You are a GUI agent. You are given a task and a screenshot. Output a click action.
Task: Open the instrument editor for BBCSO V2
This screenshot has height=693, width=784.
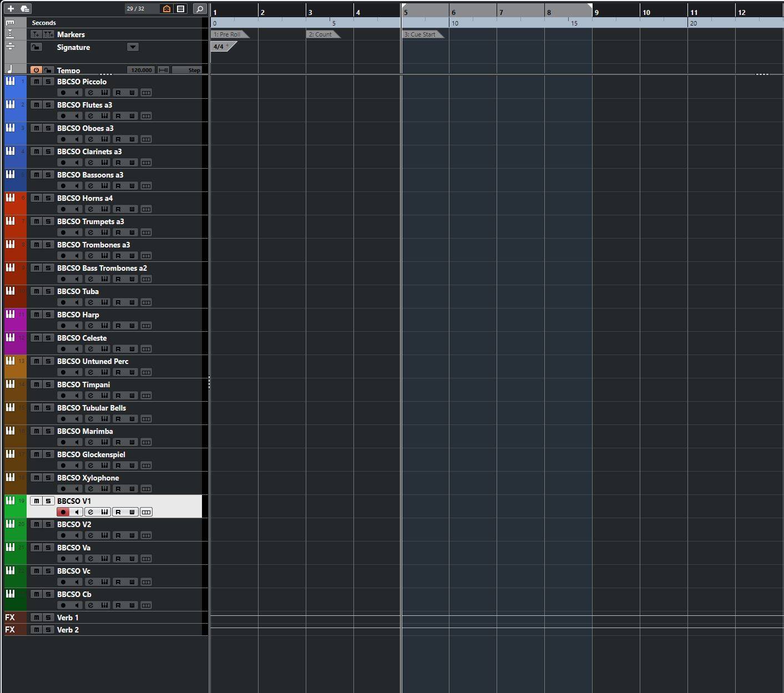104,535
